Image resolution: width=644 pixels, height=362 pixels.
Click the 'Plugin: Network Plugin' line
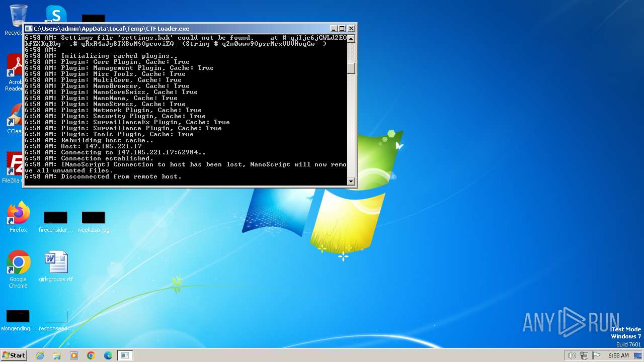pos(113,110)
